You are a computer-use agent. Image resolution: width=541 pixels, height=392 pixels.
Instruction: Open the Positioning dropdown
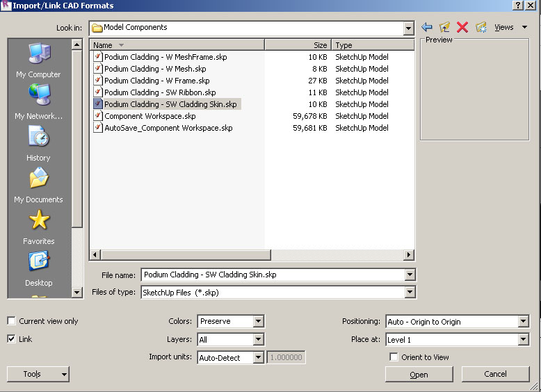[x=523, y=321]
